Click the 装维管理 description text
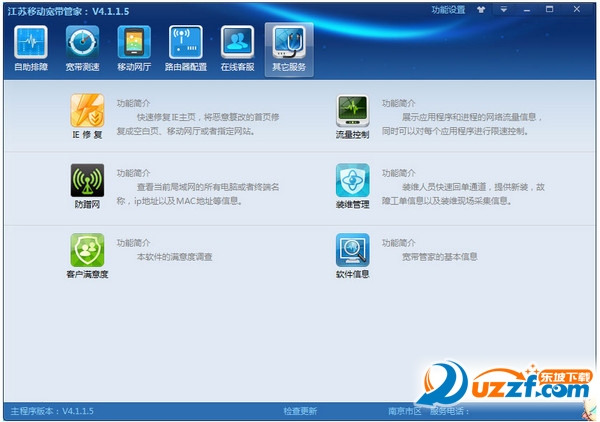 463,194
